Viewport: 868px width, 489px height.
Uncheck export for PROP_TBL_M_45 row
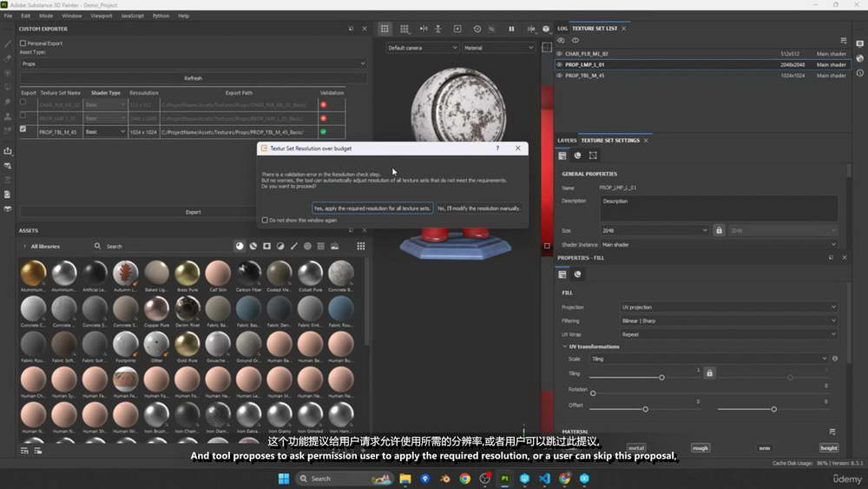[23, 129]
